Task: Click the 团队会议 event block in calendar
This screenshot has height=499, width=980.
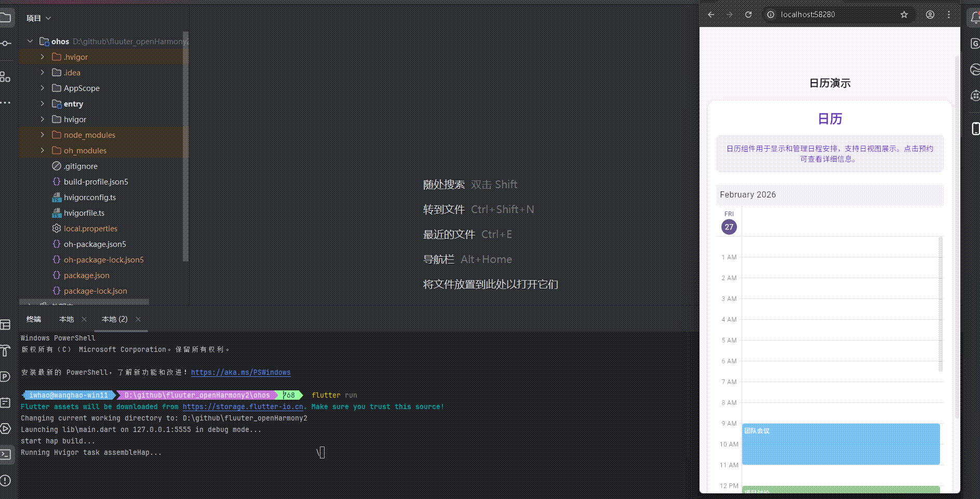Action: click(840, 444)
